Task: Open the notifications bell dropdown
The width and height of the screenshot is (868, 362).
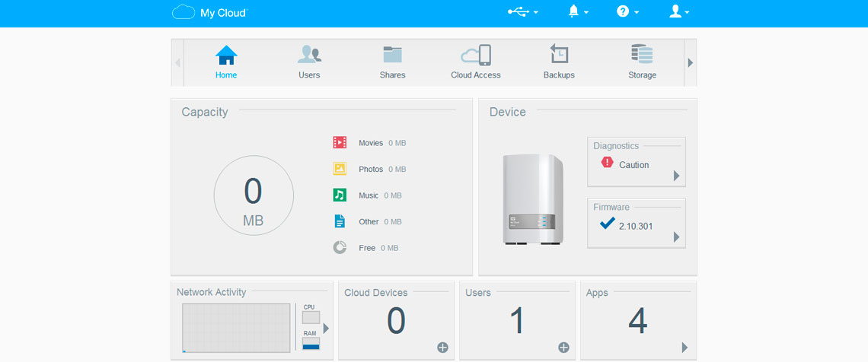Action: point(578,12)
